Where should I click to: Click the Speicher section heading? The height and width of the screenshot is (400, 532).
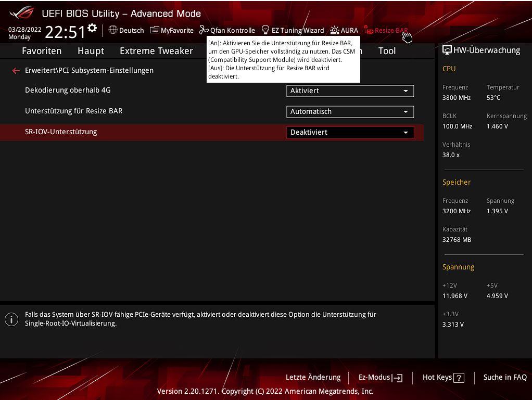[x=457, y=183]
